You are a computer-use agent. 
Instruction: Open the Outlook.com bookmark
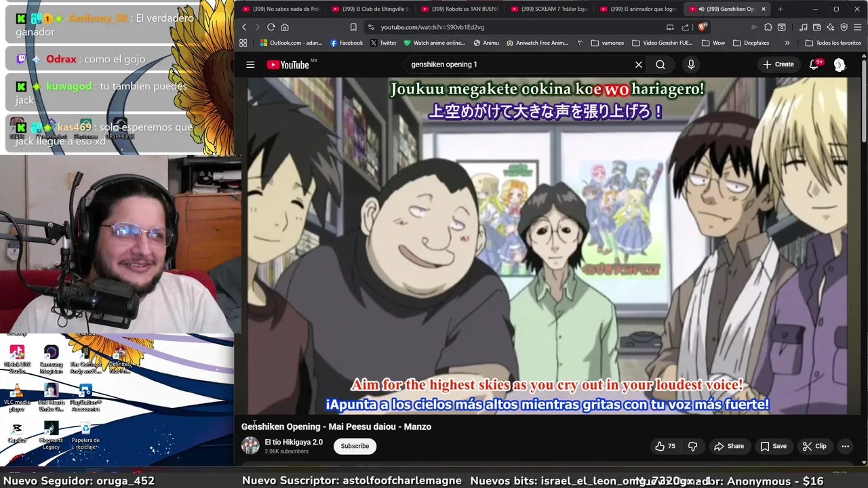[291, 43]
